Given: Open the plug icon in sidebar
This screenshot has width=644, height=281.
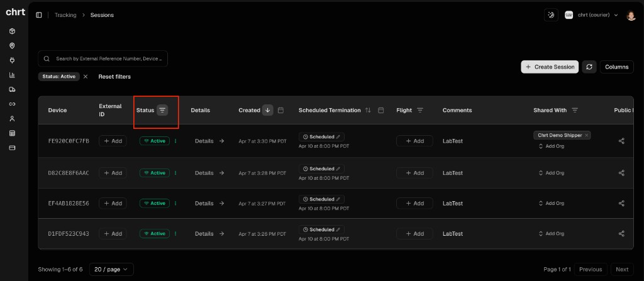Looking at the screenshot, I should (x=12, y=60).
